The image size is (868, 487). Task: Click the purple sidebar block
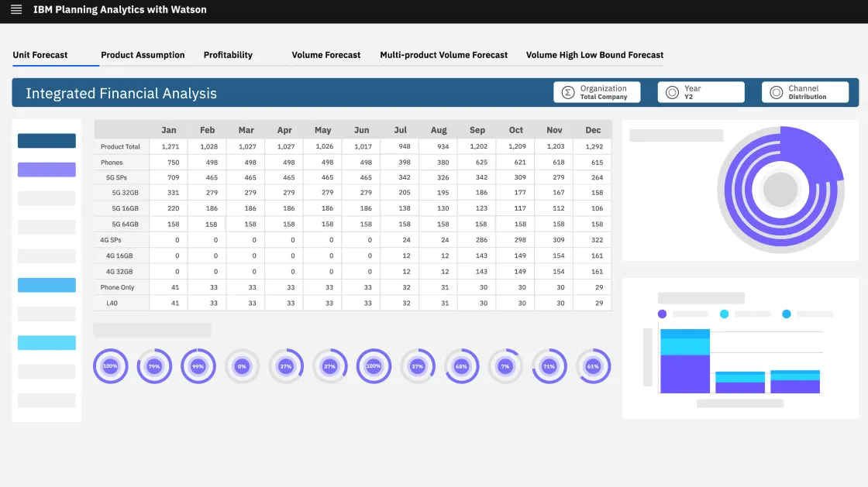click(x=46, y=170)
